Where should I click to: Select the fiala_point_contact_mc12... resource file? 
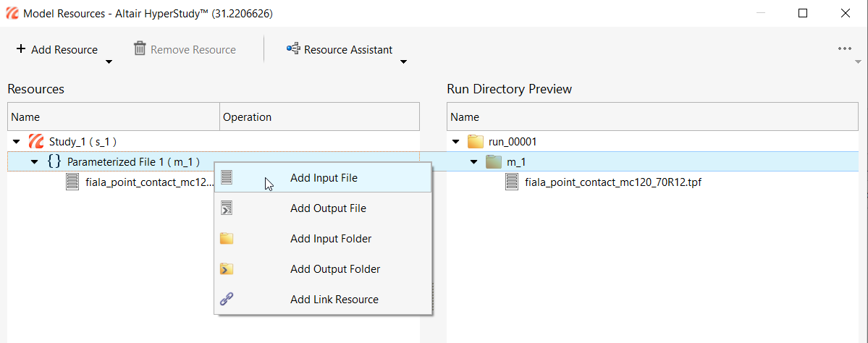pos(149,182)
